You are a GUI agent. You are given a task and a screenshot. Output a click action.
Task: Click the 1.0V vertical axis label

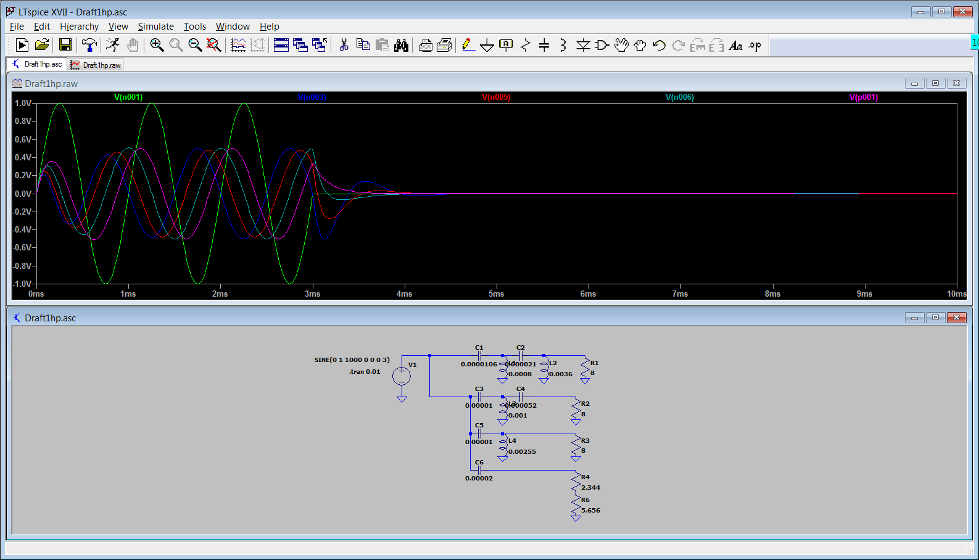(23, 103)
